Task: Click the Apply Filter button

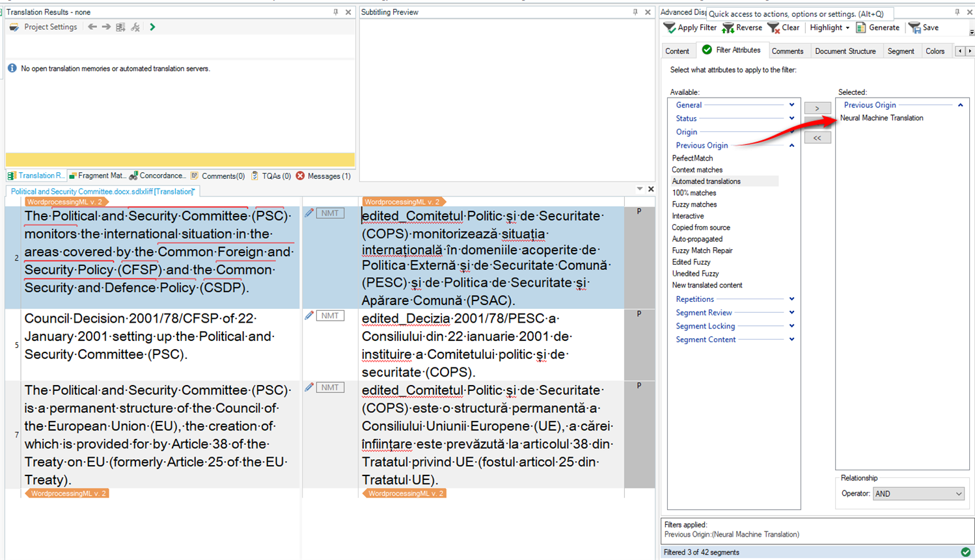Action: click(x=690, y=28)
